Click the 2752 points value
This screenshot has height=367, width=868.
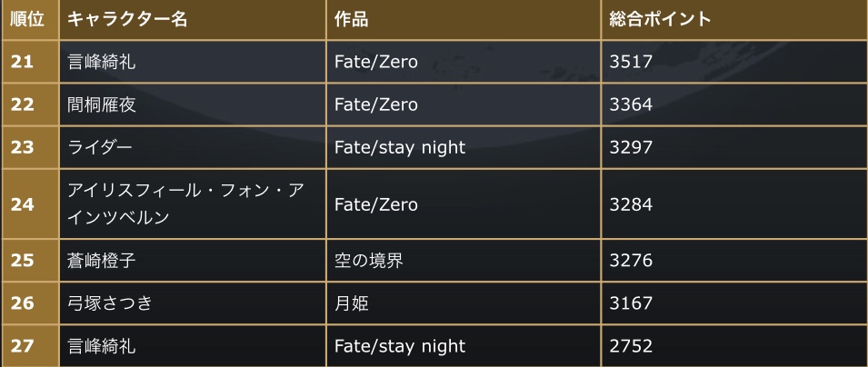coord(633,345)
